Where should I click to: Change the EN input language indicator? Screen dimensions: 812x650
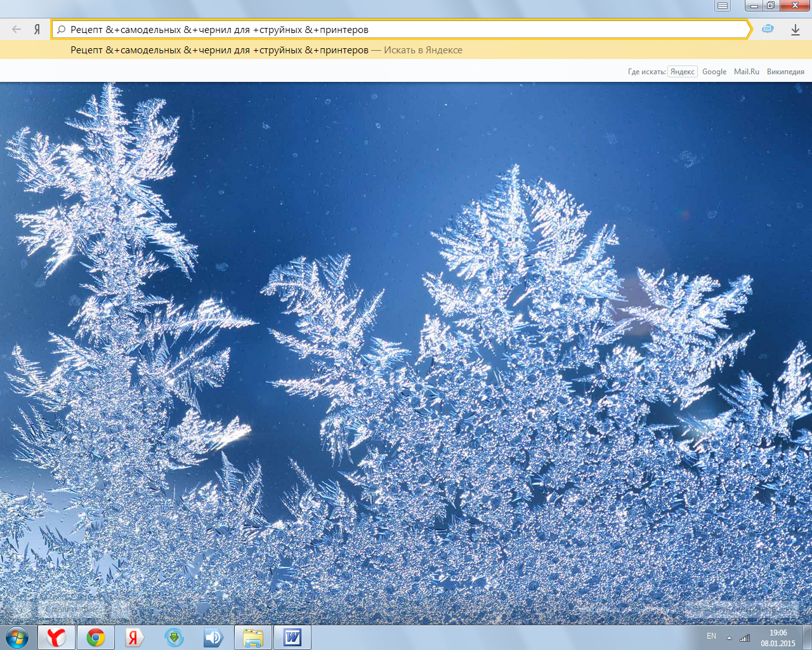point(711,636)
